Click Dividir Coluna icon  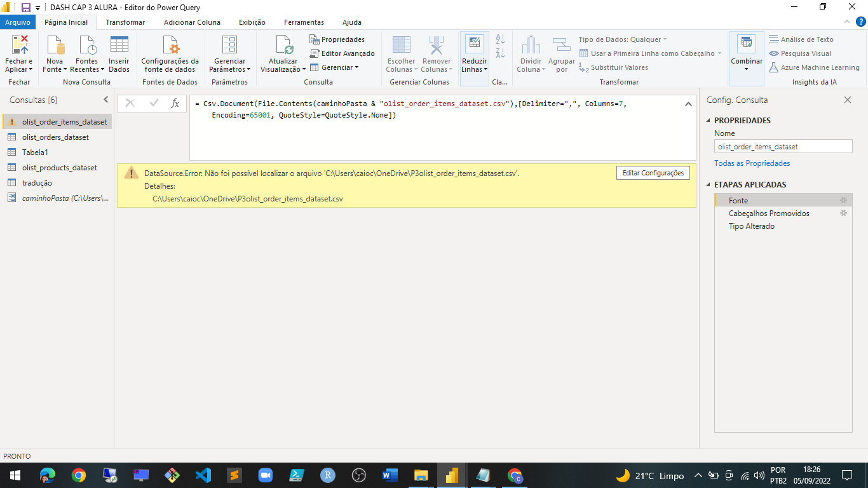click(x=531, y=46)
